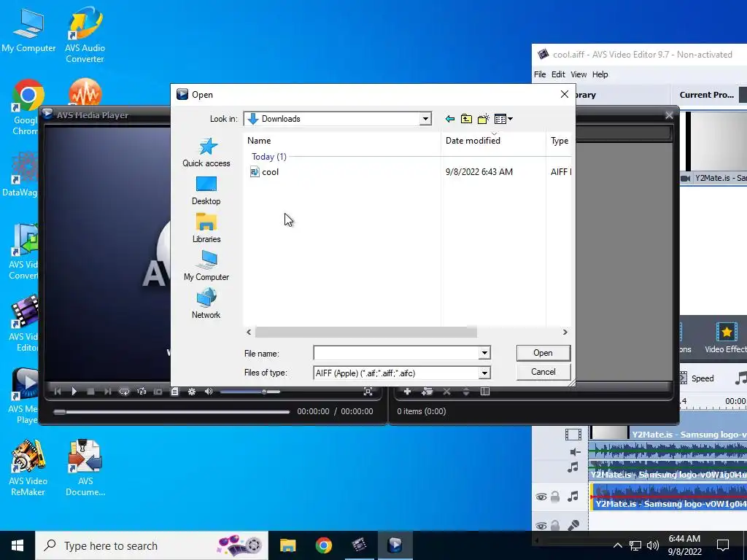747x560 pixels.
Task: Mute audio in AVS Media Player
Action: (x=209, y=392)
